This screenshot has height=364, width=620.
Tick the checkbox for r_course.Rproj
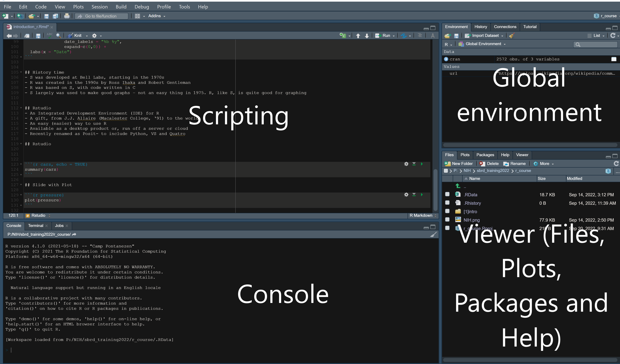pyautogui.click(x=447, y=228)
